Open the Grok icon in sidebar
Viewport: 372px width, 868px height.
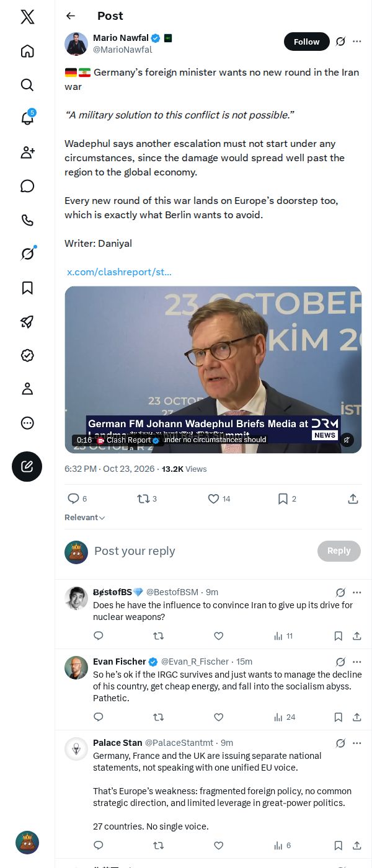27,254
